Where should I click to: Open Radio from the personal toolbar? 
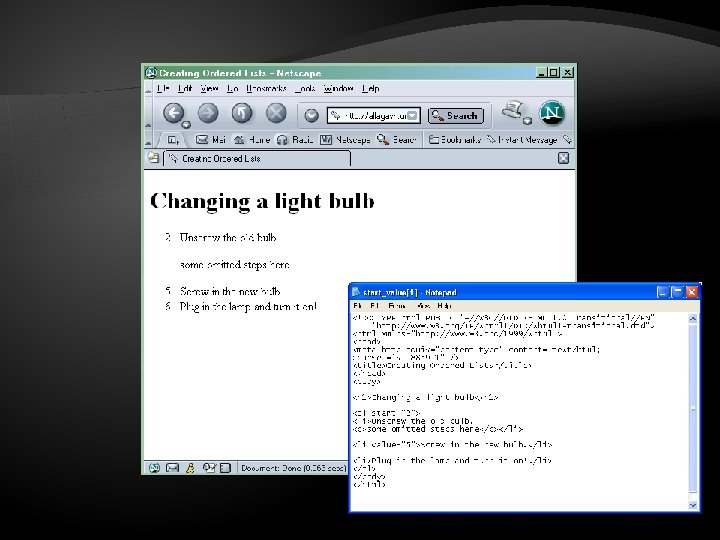[x=295, y=140]
